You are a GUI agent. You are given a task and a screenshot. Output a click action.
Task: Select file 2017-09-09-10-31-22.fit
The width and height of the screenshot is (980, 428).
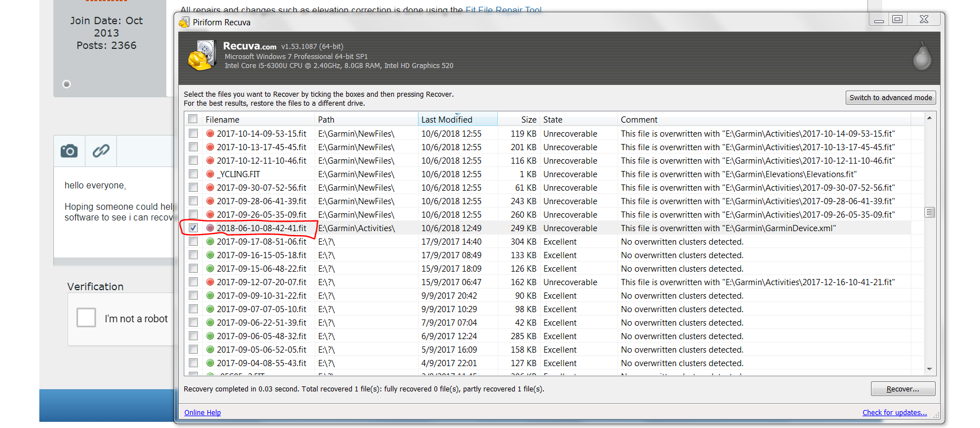[262, 296]
